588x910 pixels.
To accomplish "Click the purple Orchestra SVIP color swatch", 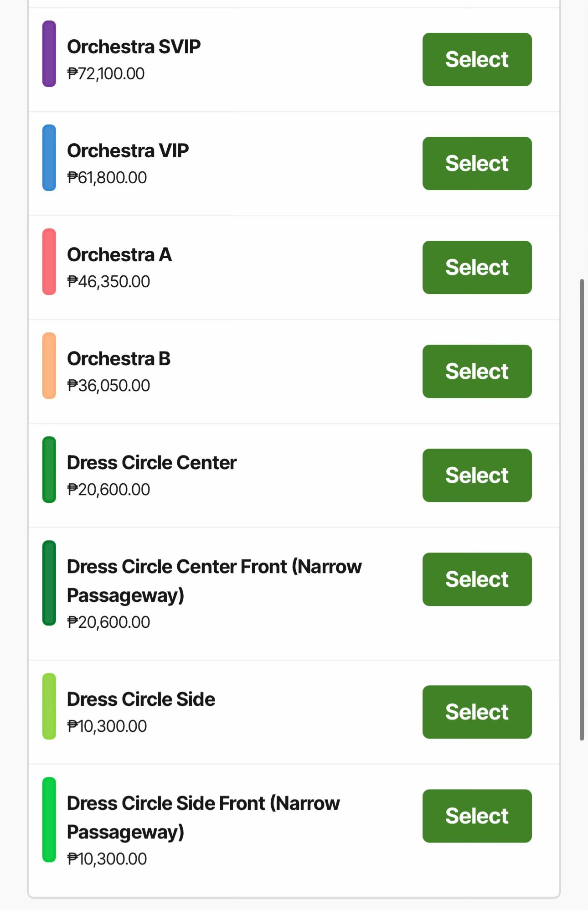I will tap(49, 54).
